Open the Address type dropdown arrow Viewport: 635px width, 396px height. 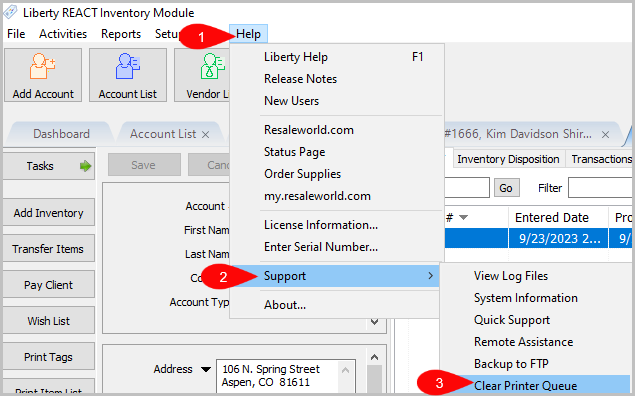[x=206, y=369]
